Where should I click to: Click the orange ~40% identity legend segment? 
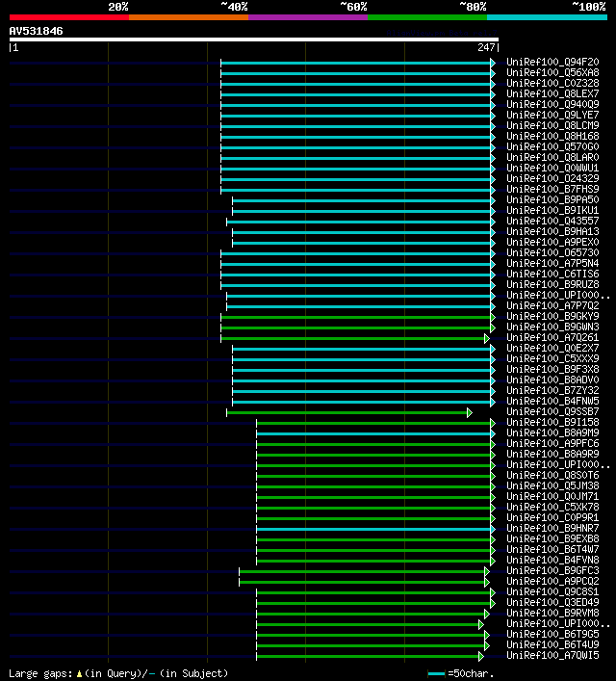[x=189, y=17]
